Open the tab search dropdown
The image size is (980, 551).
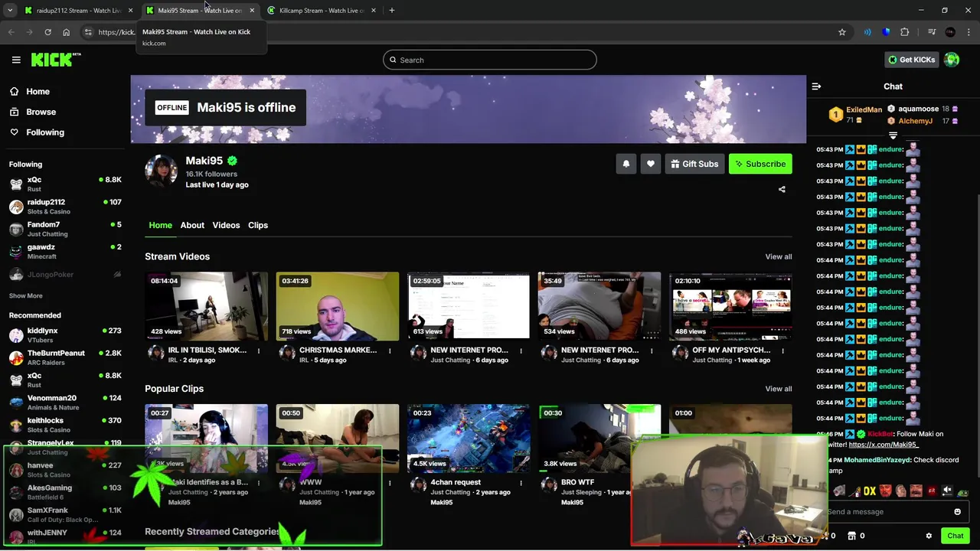(10, 11)
